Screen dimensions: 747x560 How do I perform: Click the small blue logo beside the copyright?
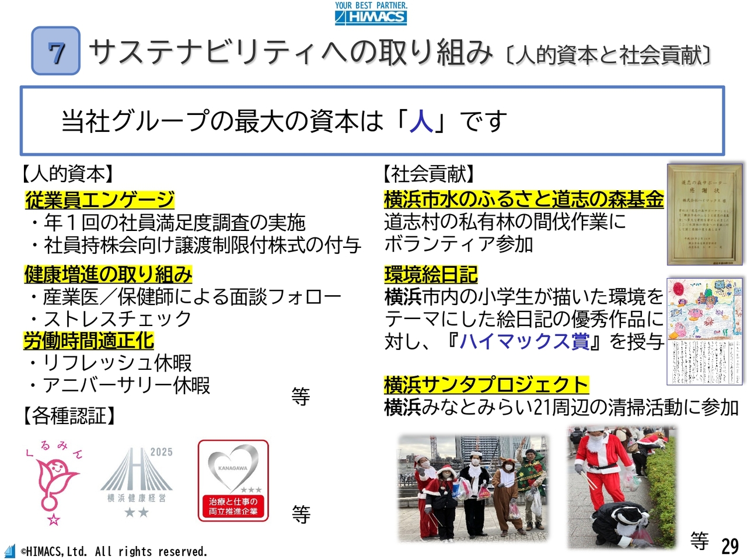9,551
